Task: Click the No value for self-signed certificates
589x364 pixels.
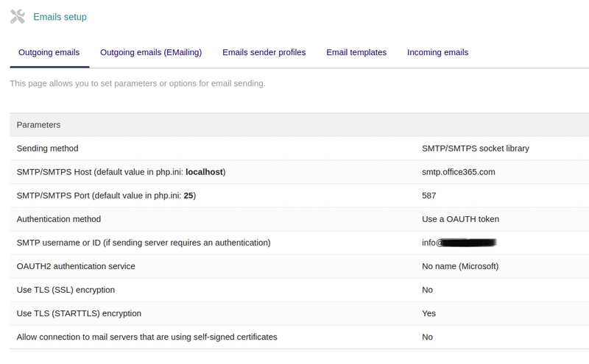Action: (428, 337)
